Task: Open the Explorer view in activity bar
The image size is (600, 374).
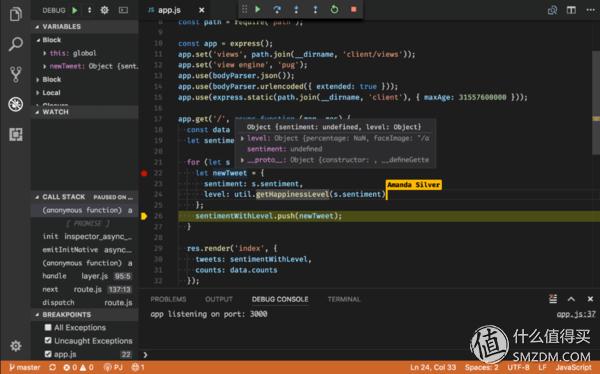Action: click(16, 14)
